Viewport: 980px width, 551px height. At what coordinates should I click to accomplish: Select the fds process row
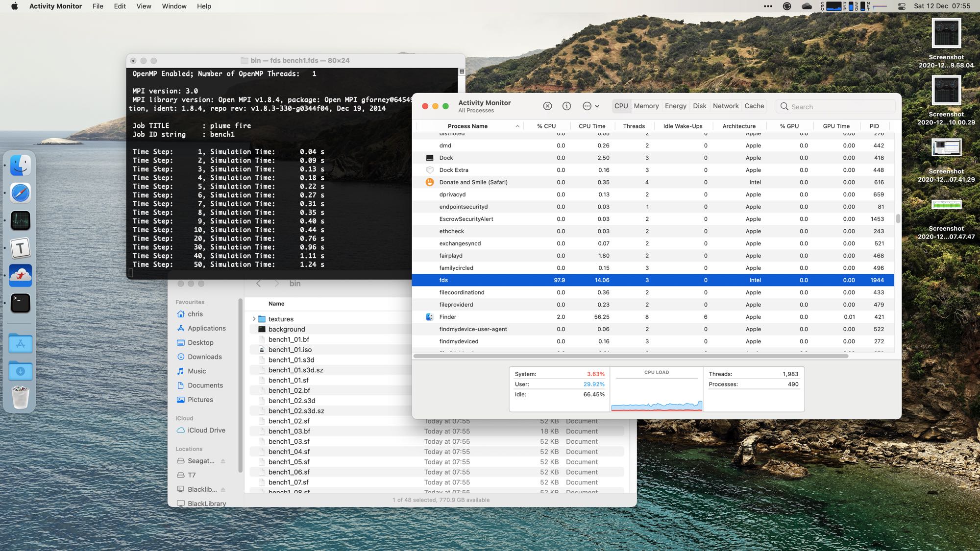(x=653, y=280)
